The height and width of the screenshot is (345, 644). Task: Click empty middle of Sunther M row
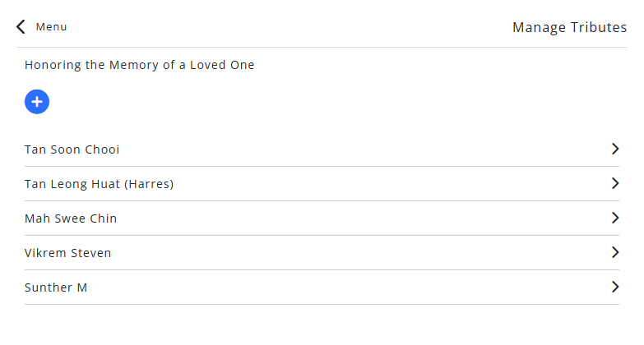point(329,287)
